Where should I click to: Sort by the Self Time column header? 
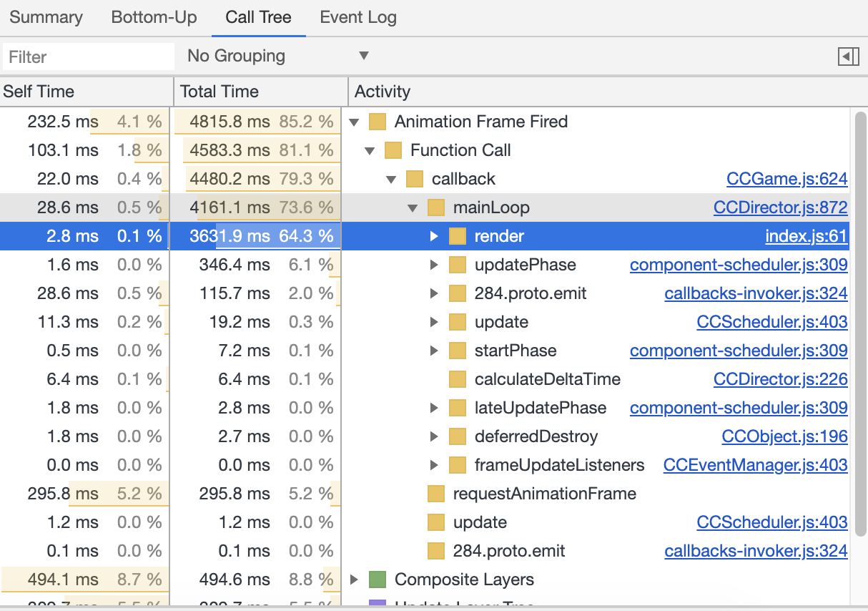(x=39, y=92)
